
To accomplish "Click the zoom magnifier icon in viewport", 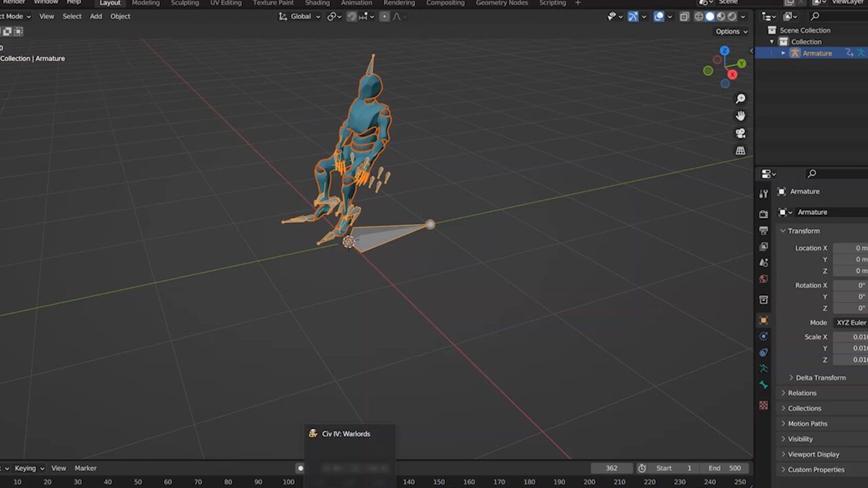I will point(741,99).
